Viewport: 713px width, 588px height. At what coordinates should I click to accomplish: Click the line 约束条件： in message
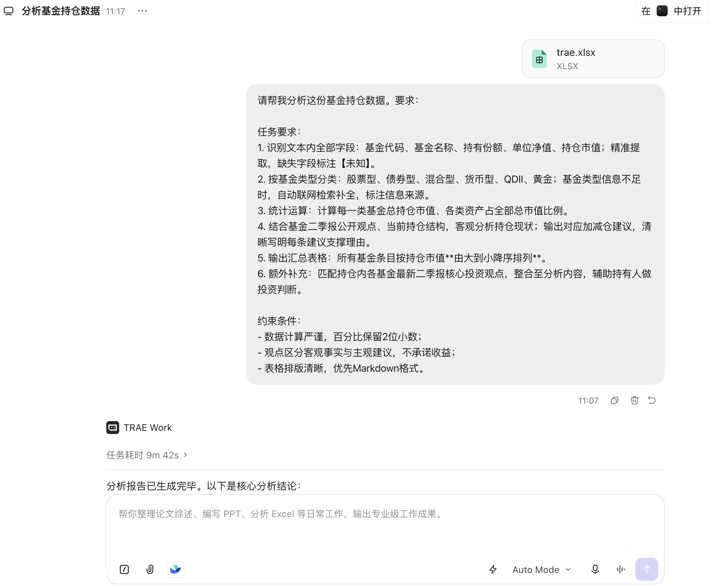coord(280,321)
